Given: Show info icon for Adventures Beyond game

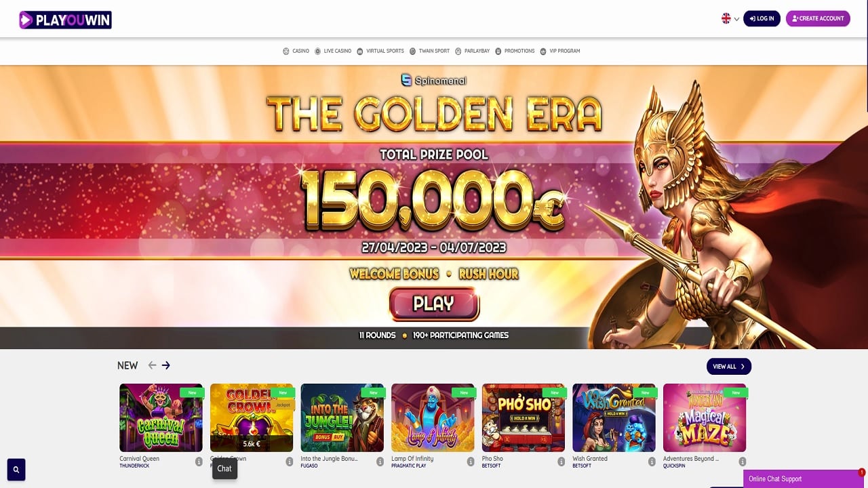Looking at the screenshot, I should pos(743,462).
